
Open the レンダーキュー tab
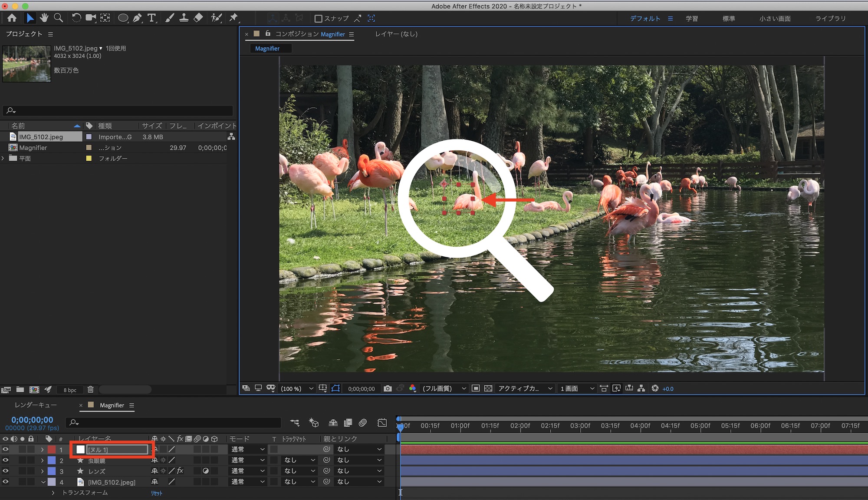[36, 405]
